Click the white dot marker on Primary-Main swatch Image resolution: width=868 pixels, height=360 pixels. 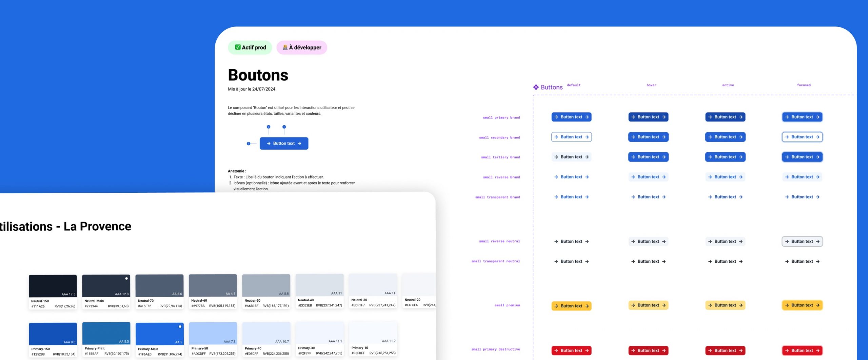tap(180, 326)
